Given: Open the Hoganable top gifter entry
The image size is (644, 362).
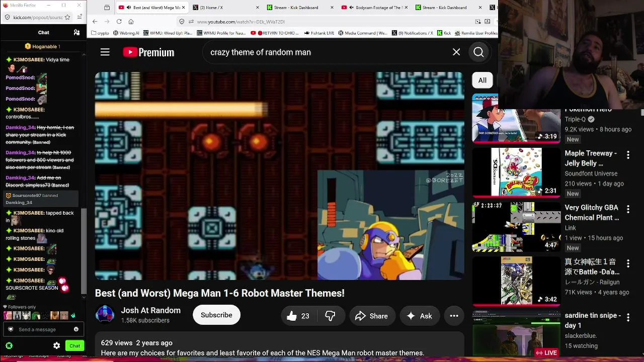Looking at the screenshot, I should (x=43, y=46).
